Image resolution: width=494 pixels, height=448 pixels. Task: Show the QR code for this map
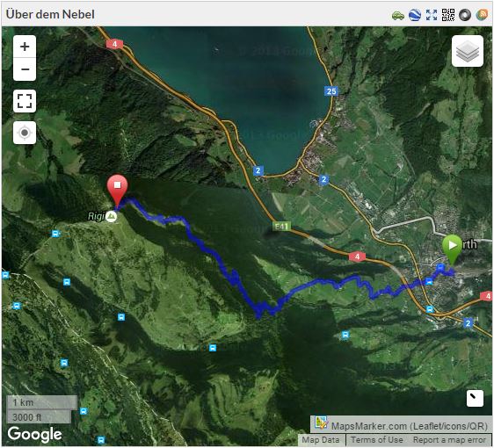click(448, 15)
